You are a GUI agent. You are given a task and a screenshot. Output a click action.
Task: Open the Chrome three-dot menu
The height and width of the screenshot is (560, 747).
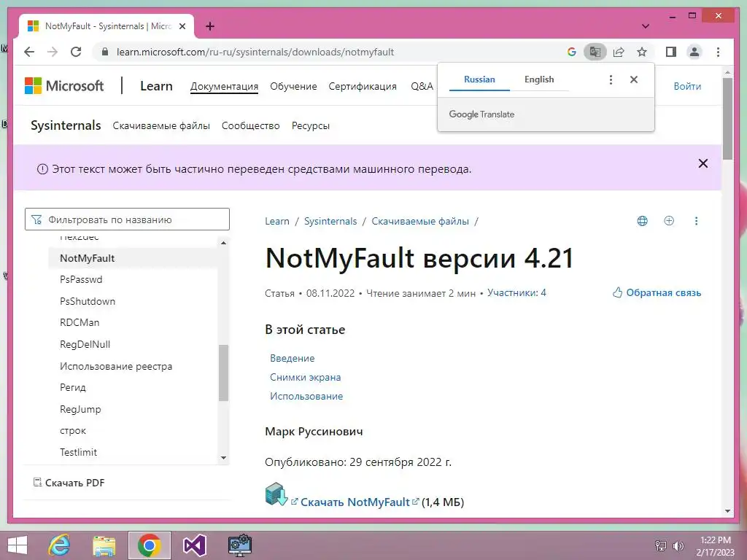point(718,52)
